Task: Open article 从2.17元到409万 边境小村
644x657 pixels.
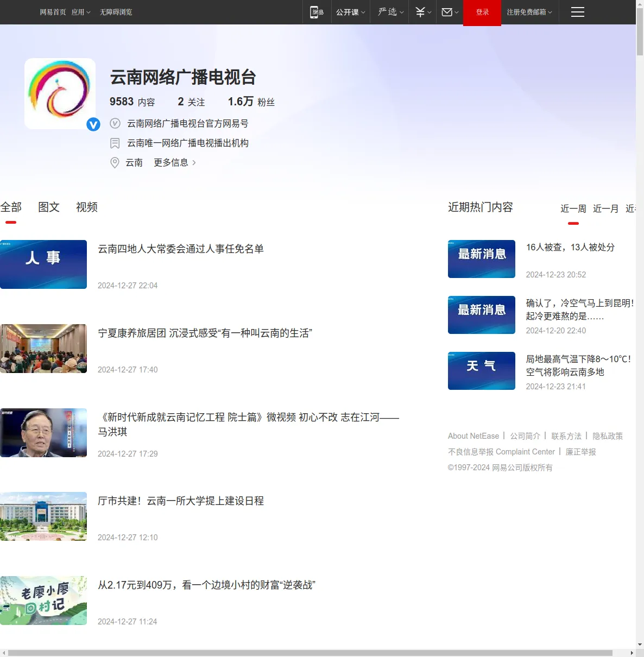Action: (207, 585)
